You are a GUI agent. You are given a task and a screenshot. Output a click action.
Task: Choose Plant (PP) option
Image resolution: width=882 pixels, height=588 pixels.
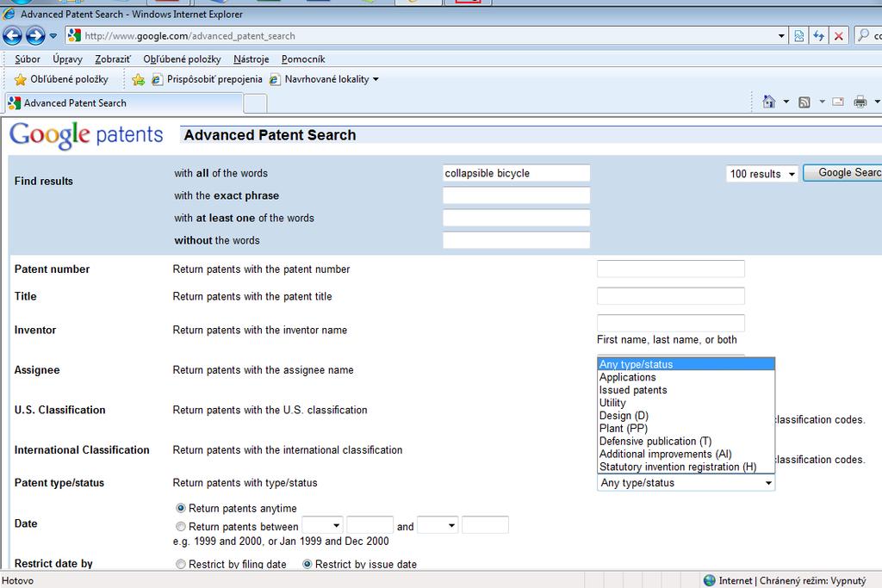686,429
